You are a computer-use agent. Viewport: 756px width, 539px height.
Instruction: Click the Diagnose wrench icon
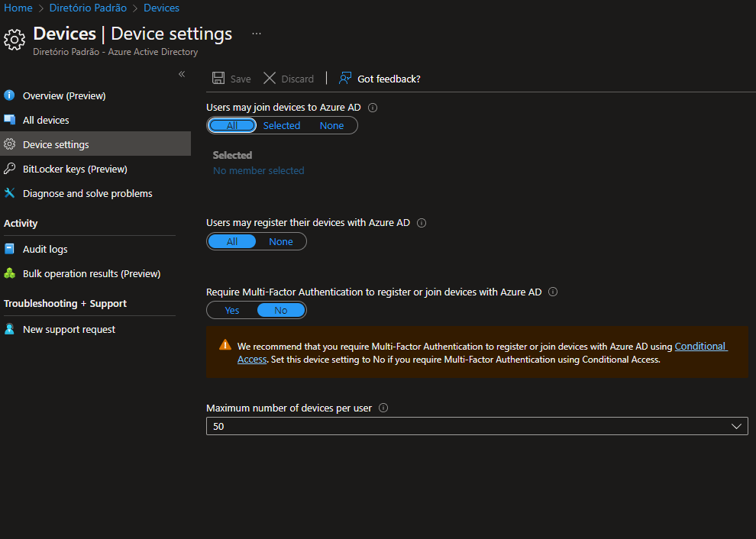coord(9,193)
